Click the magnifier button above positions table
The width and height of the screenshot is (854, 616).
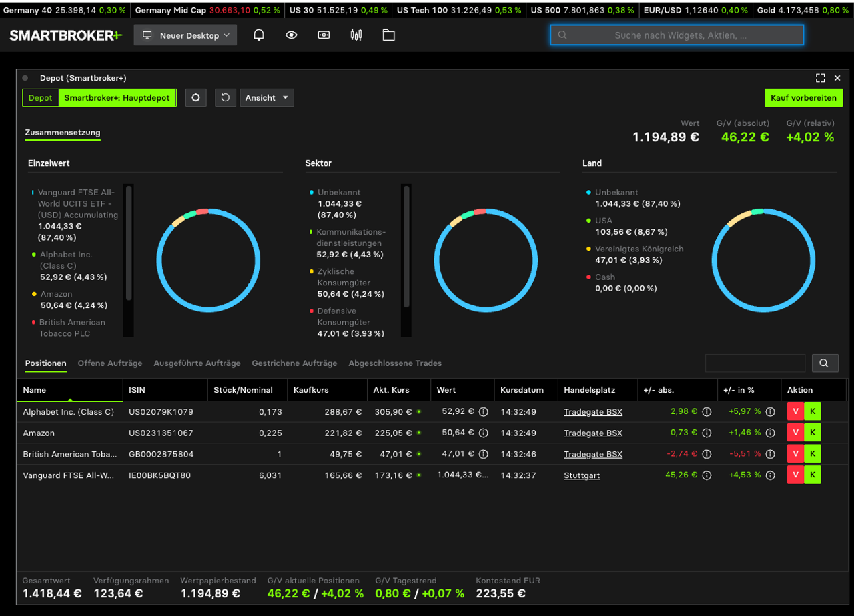tap(824, 363)
